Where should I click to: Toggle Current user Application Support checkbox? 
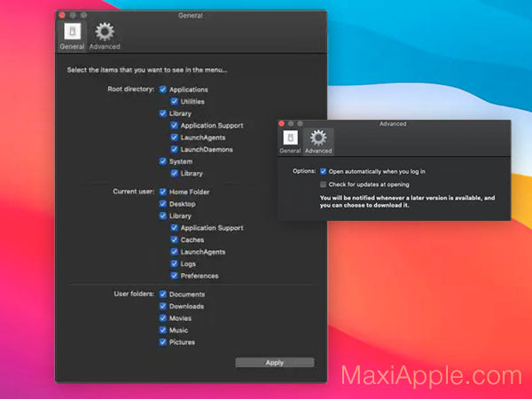pyautogui.click(x=175, y=228)
